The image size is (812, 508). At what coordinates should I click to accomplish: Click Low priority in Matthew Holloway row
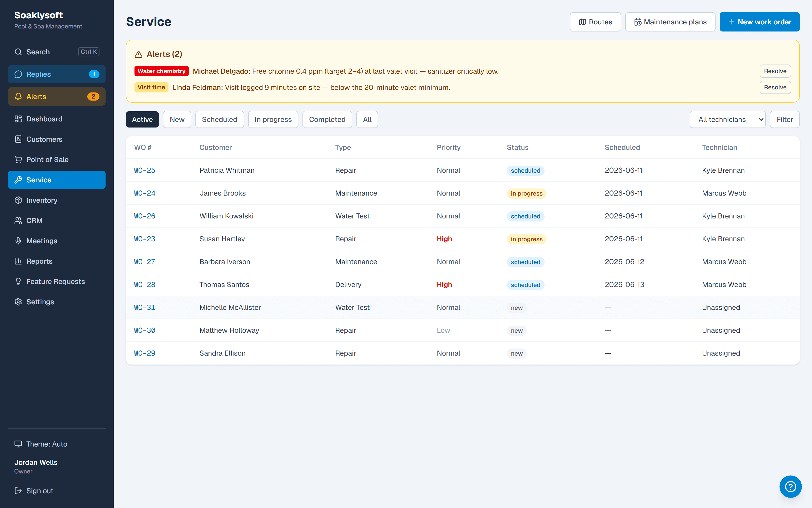tap(443, 330)
